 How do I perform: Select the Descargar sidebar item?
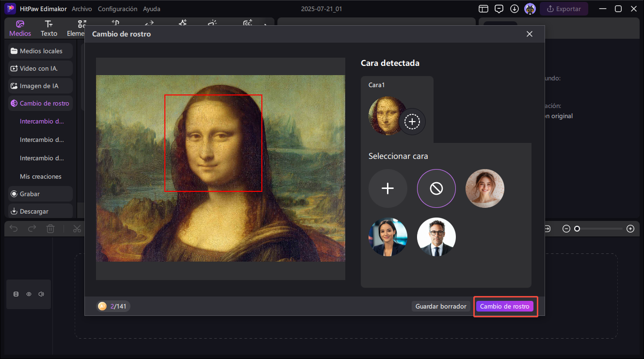[x=41, y=211]
